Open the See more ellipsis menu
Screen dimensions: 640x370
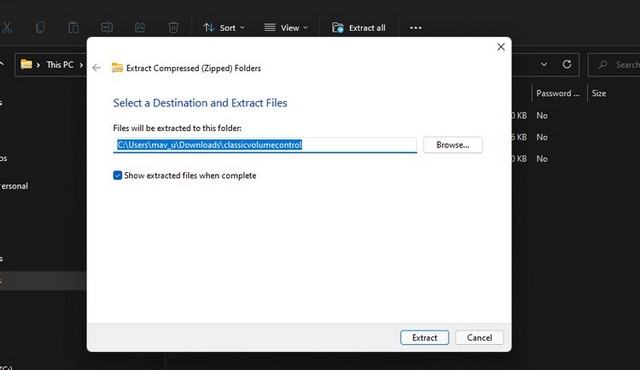pyautogui.click(x=416, y=28)
